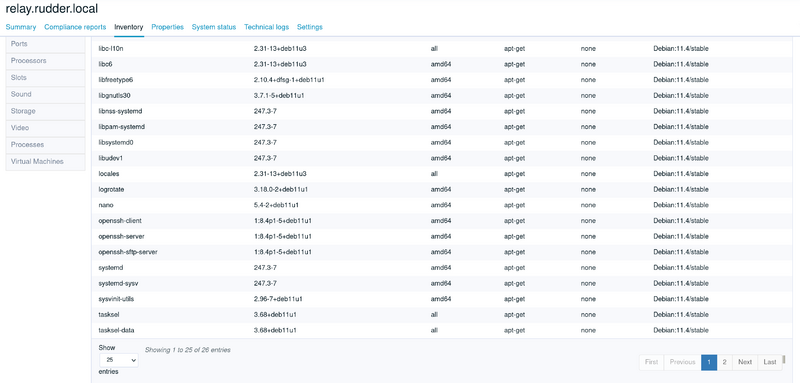Click the vertical scrollbar near pagination
800x383 pixels.
(784, 360)
